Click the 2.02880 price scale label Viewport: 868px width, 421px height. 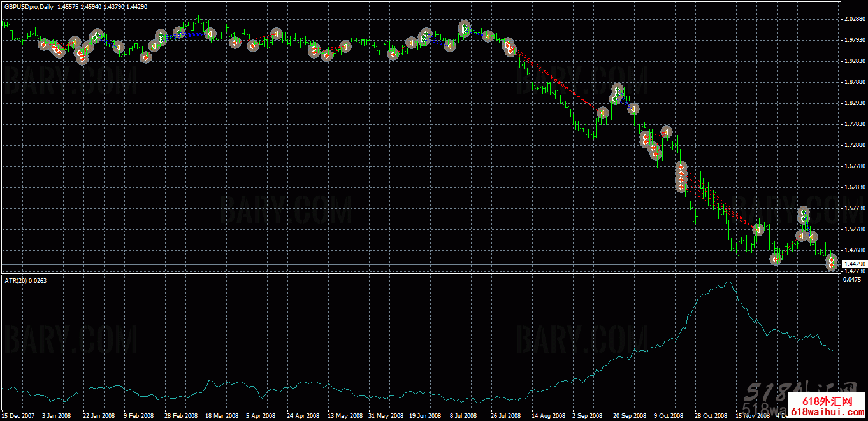coord(854,19)
